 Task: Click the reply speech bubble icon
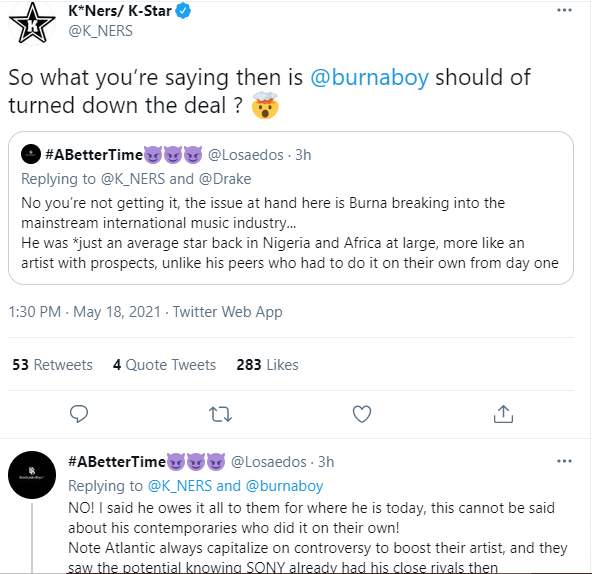[x=79, y=414]
